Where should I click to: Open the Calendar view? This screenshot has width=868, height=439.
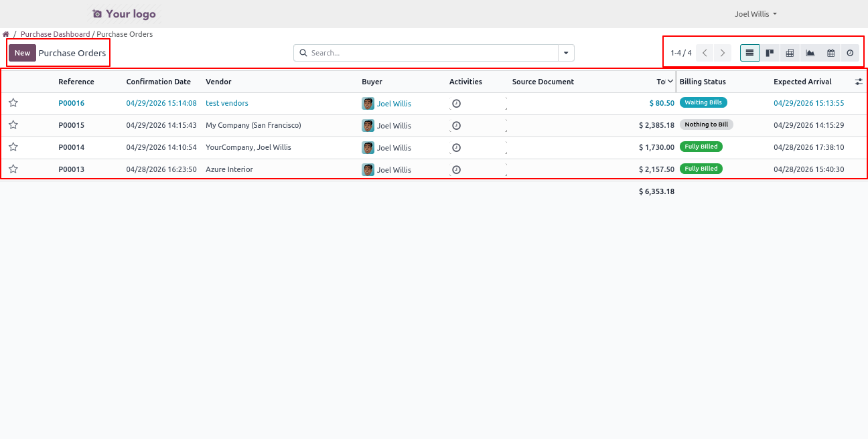click(830, 53)
